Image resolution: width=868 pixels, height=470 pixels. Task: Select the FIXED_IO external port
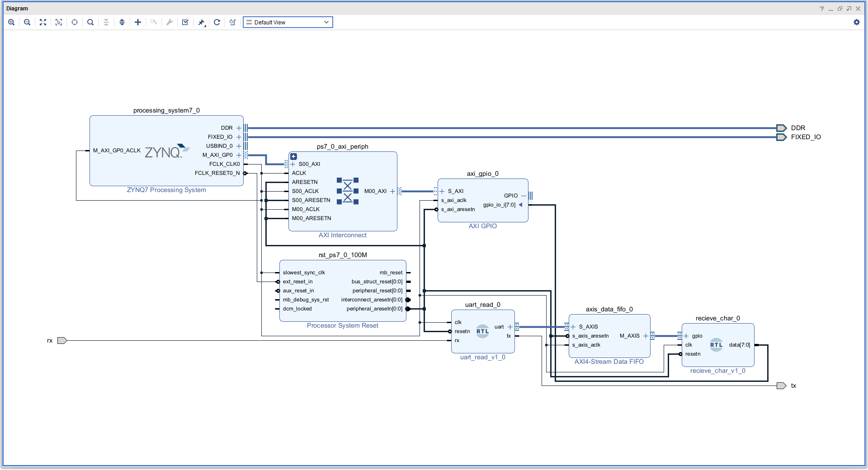pyautogui.click(x=782, y=137)
